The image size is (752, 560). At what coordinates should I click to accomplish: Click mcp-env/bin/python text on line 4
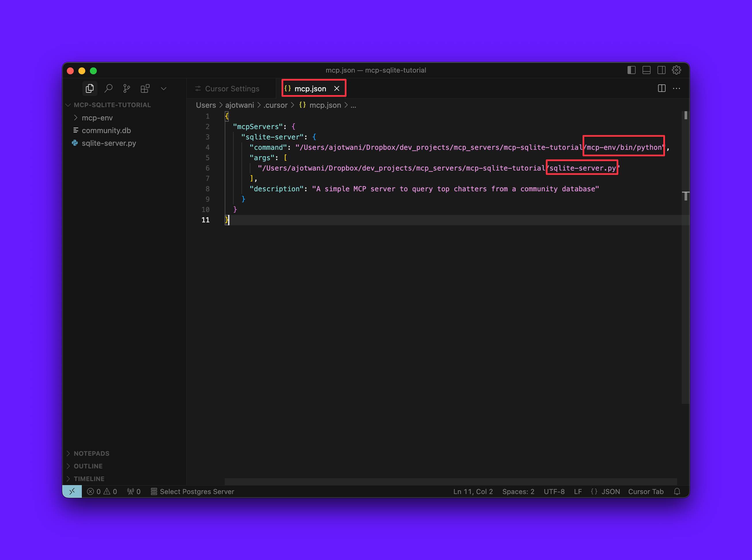point(624,147)
